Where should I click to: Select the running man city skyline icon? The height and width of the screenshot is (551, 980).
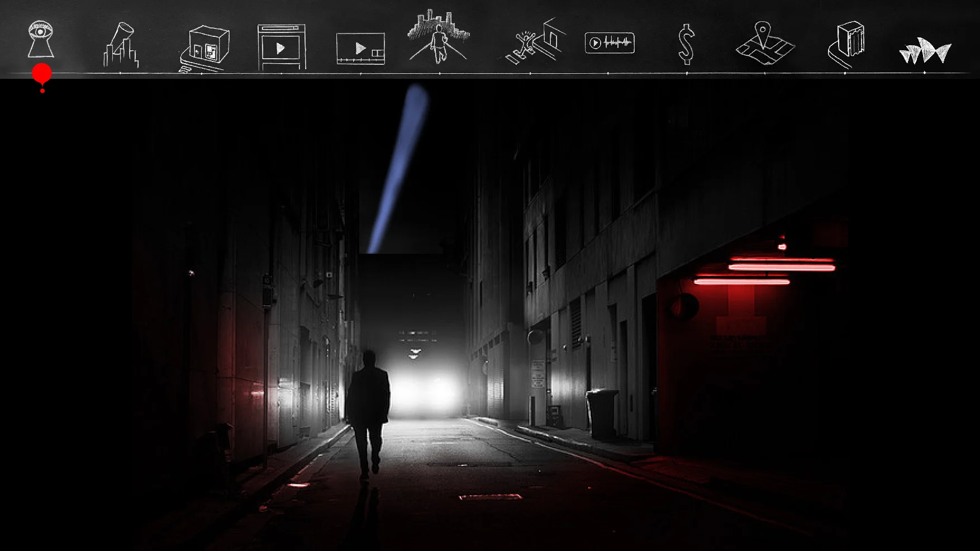[439, 35]
